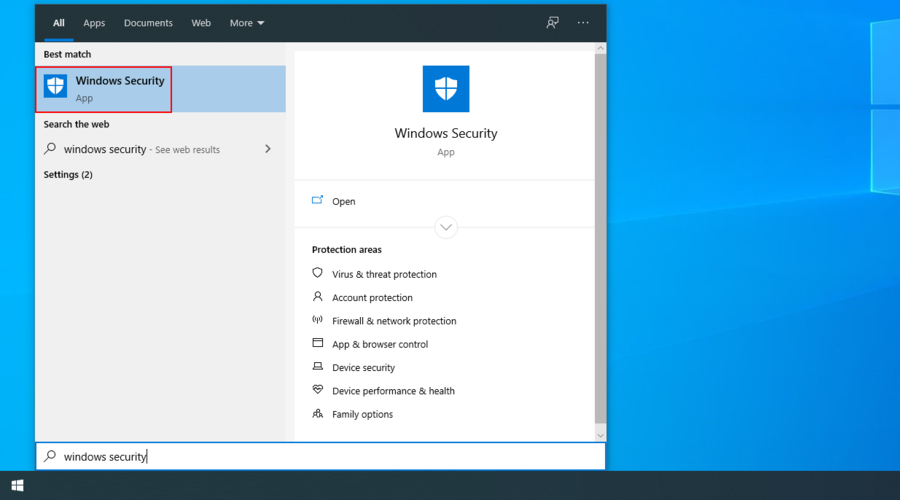Click the Family options people icon

click(x=318, y=413)
